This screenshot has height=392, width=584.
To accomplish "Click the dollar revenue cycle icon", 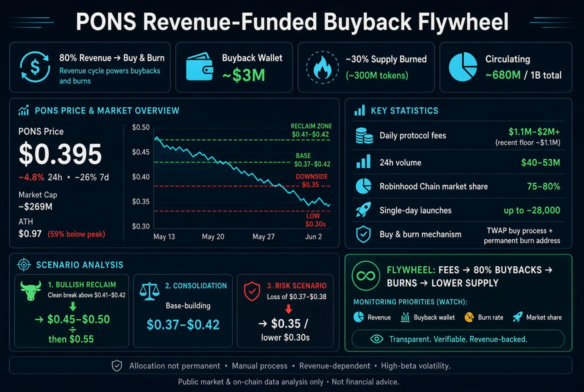I will click(x=34, y=67).
